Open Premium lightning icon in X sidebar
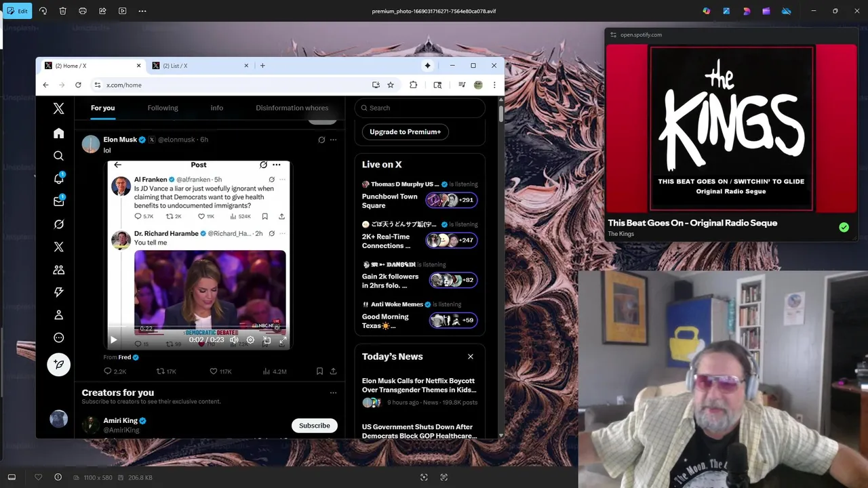 pos(59,292)
